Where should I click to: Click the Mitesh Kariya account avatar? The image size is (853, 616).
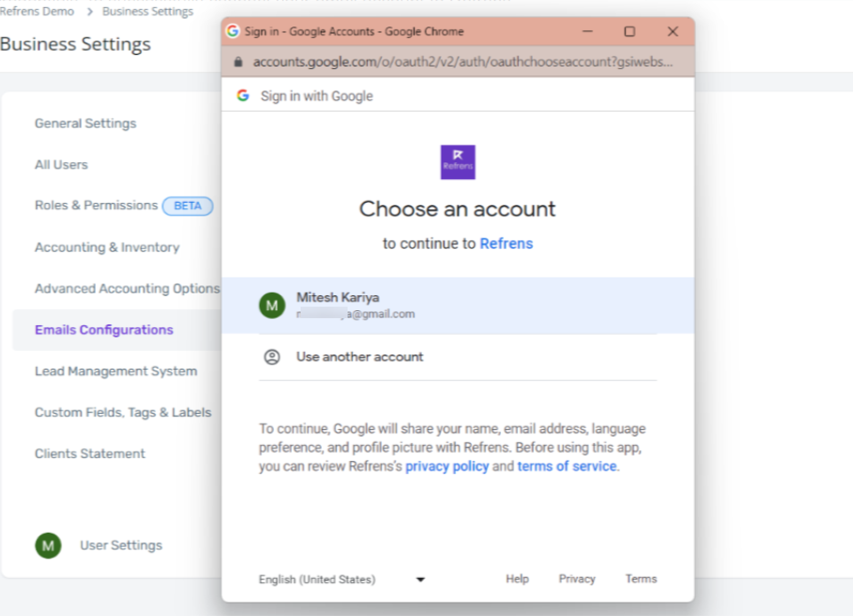[272, 305]
